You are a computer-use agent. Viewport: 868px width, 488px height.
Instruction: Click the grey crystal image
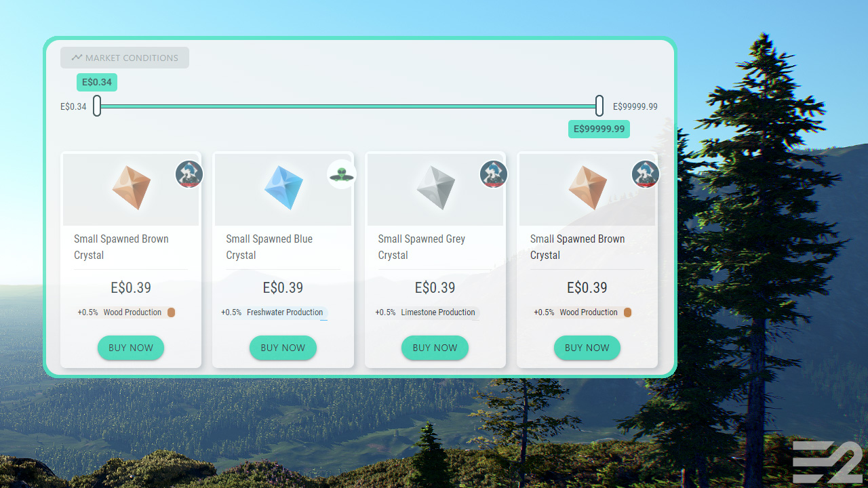(x=435, y=188)
